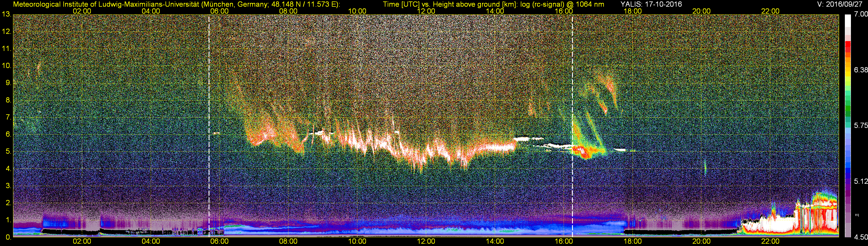Pick the 2 km height axis label
The width and height of the screenshot is (868, 246).
pos(8,203)
